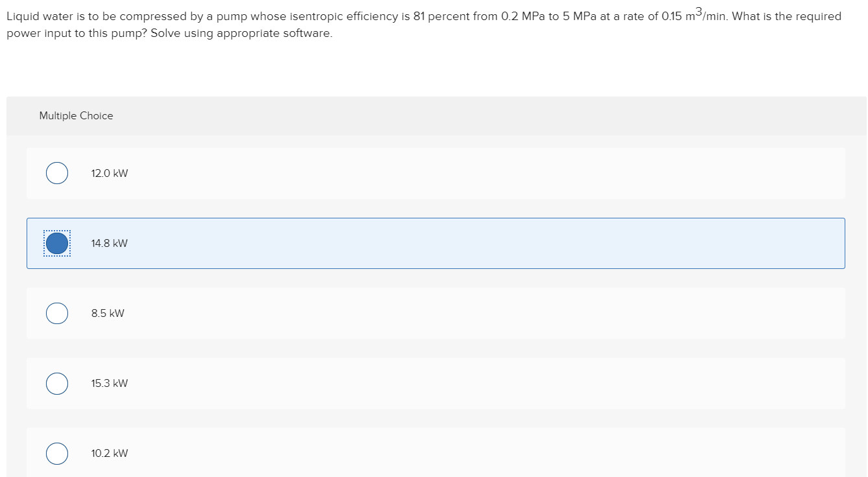Select the 15.3 kW radio button
The height and width of the screenshot is (477, 868).
[57, 383]
